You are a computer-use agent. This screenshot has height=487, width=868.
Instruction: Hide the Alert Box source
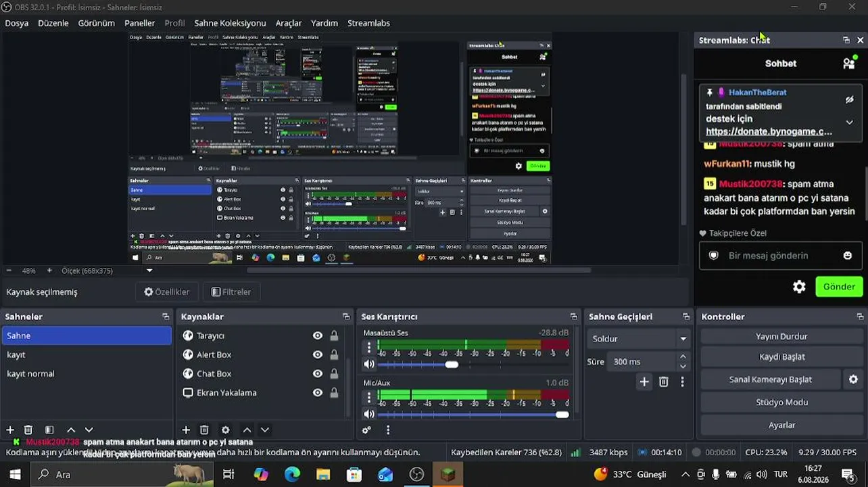point(318,354)
